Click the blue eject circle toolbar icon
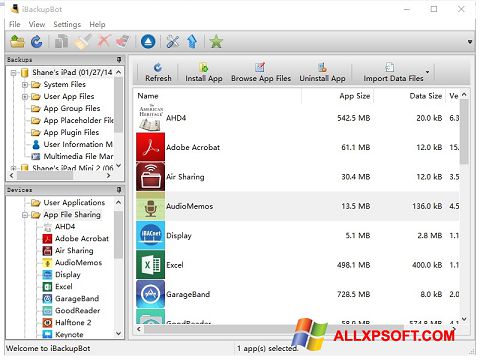This screenshot has width=480, height=360. [x=148, y=42]
